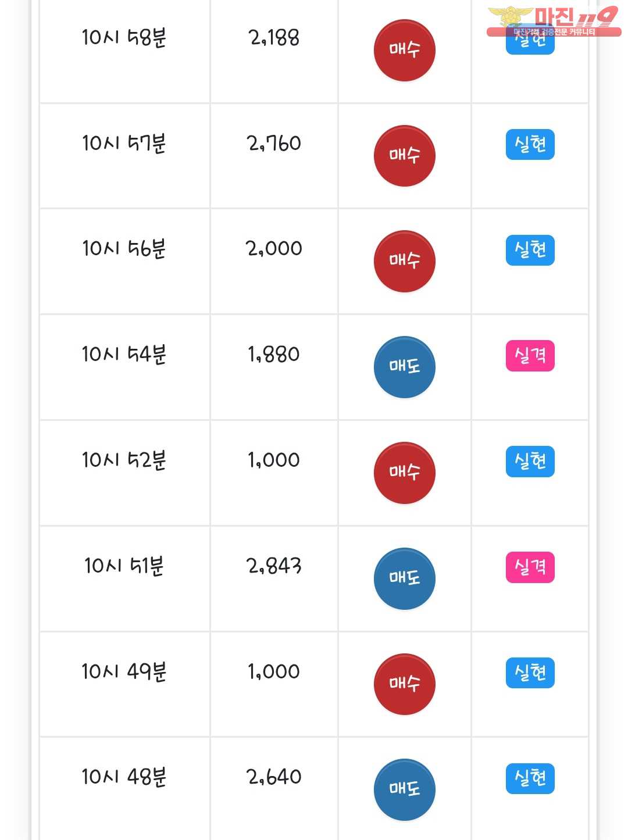Tap the 실현 badge in 10시 49분 row
This screenshot has height=840, width=628.
pos(530,673)
